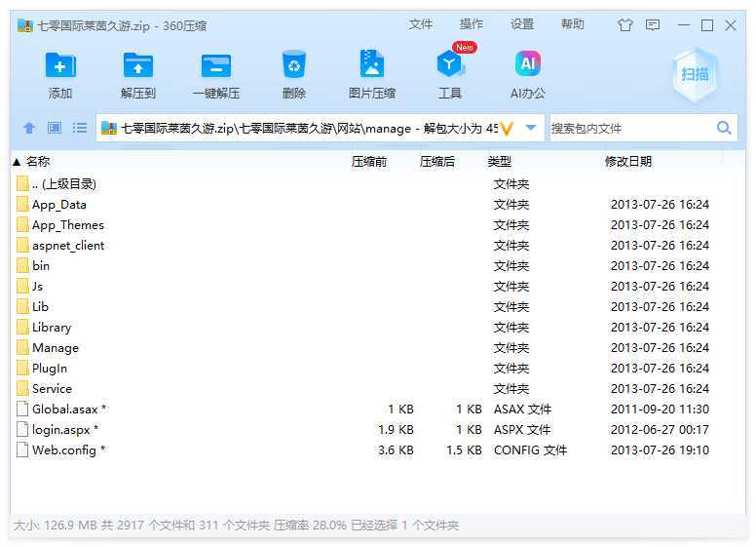Click the 搜索包内文件 search field
756x547 pixels.
pyautogui.click(x=631, y=128)
